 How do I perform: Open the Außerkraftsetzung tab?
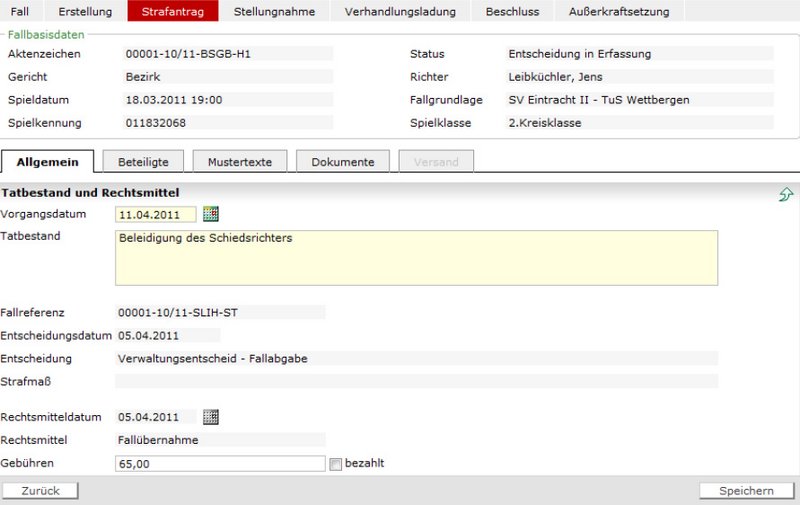(618, 11)
